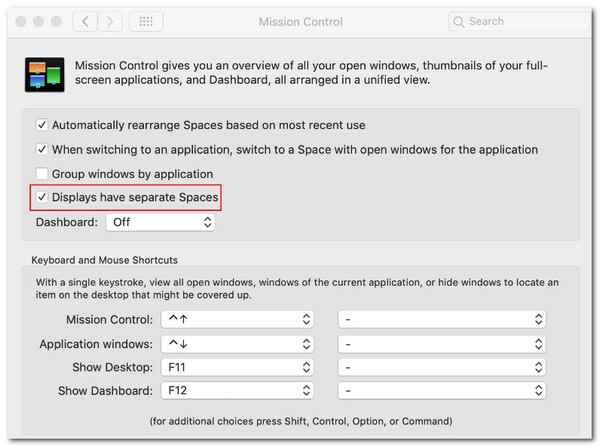
Task: Go forward using the right chevron button
Action: coord(110,21)
